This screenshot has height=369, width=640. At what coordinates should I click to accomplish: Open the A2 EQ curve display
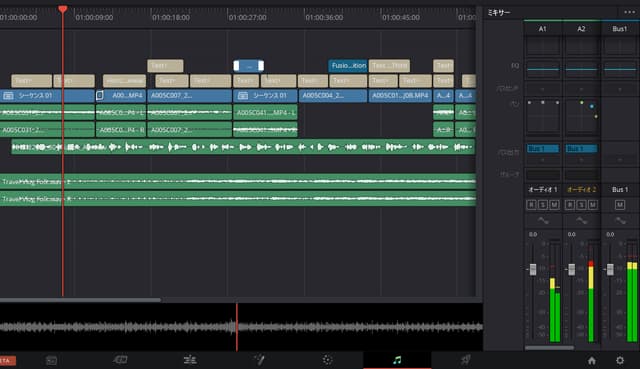point(581,69)
